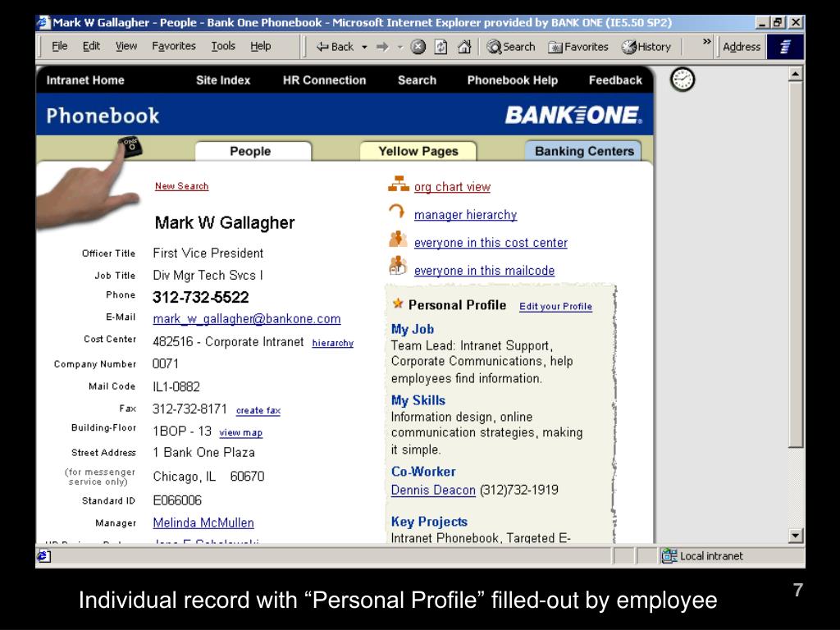Open everyone in this mailcode
This screenshot has width=840, height=630.
(x=484, y=271)
